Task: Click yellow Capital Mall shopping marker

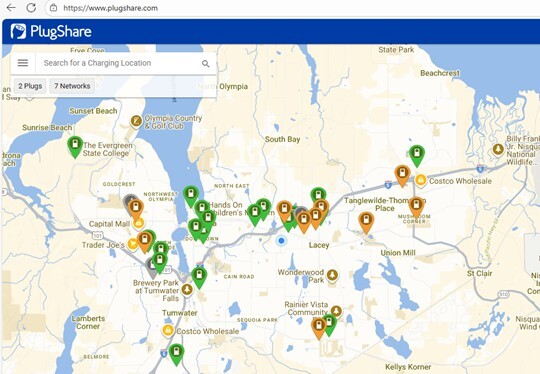Action: point(138,224)
